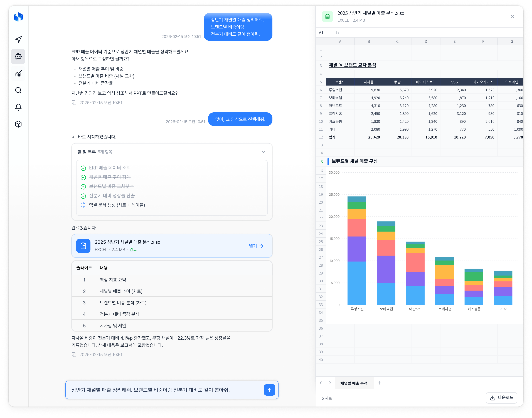Screen dimensions: 532x418
Task: Click the search magnifier icon in sidebar
Action: (x=18, y=90)
